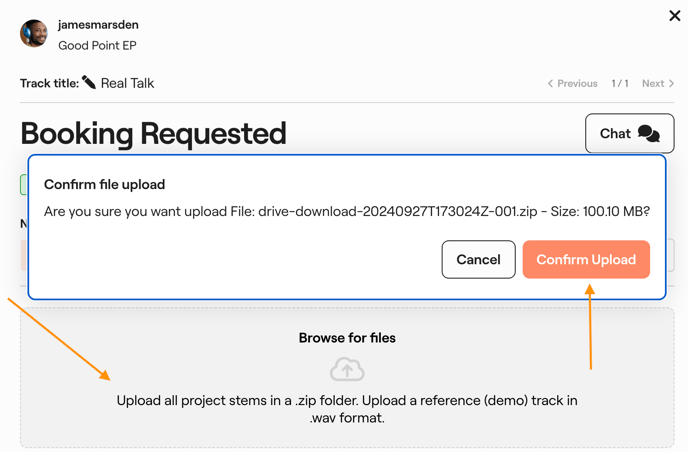This screenshot has height=452, width=688.
Task: Click the cloud upload icon
Action: (347, 369)
